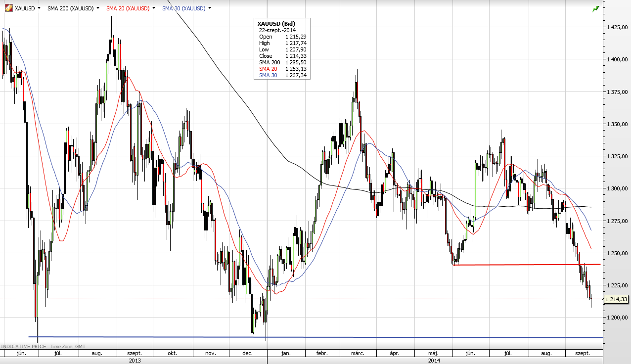
Task: Click the márc. month label
Action: click(x=358, y=354)
